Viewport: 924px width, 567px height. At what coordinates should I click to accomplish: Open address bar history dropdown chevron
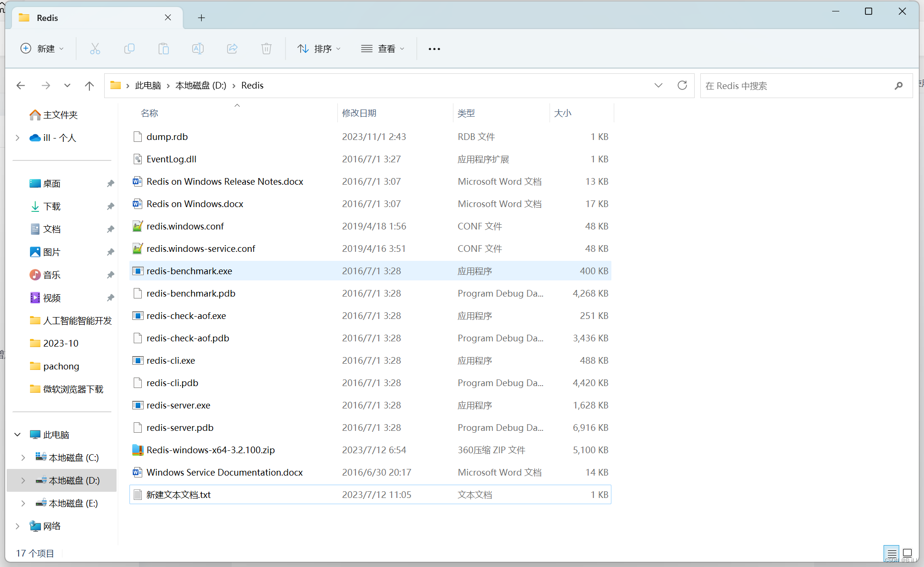(x=659, y=85)
